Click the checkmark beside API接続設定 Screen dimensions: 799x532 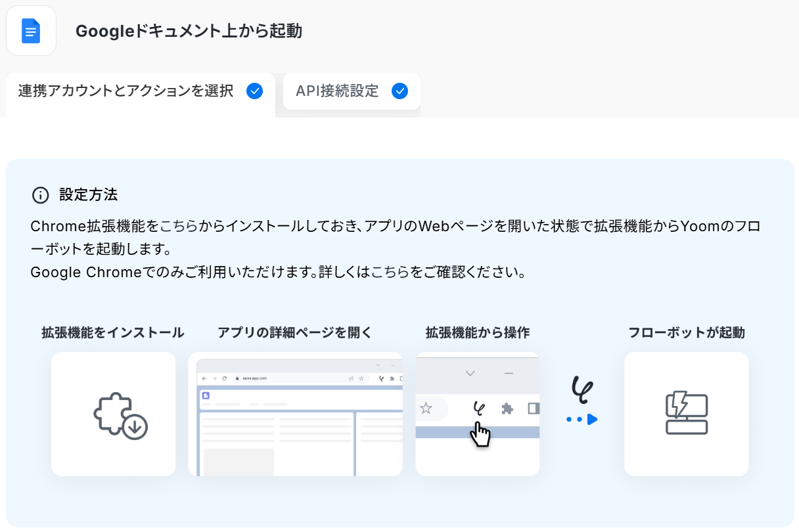(x=399, y=91)
